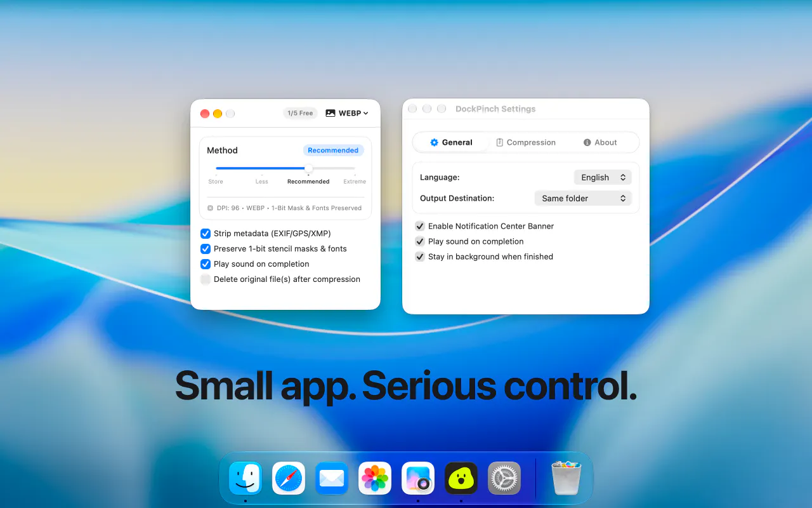Open Output Destination Same folder dropdown

(x=583, y=198)
